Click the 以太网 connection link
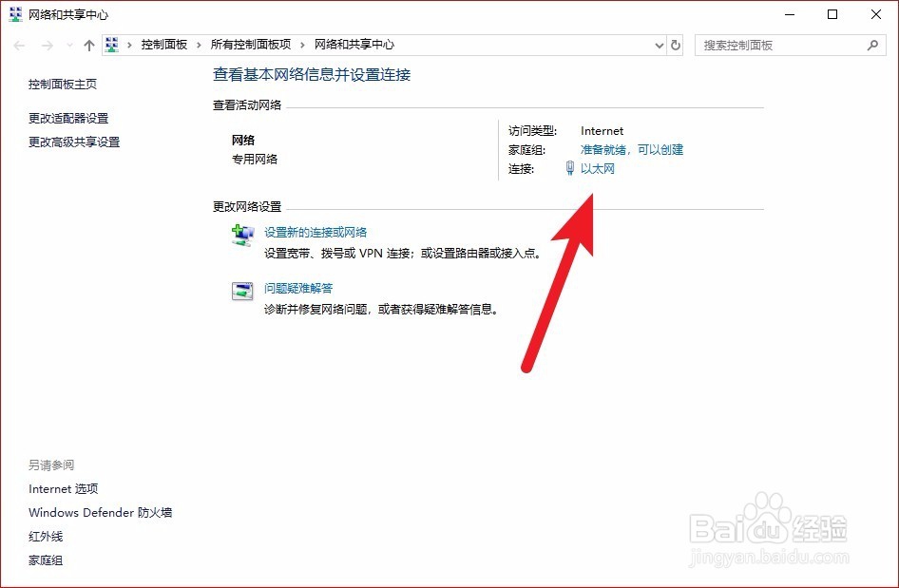 [x=598, y=169]
